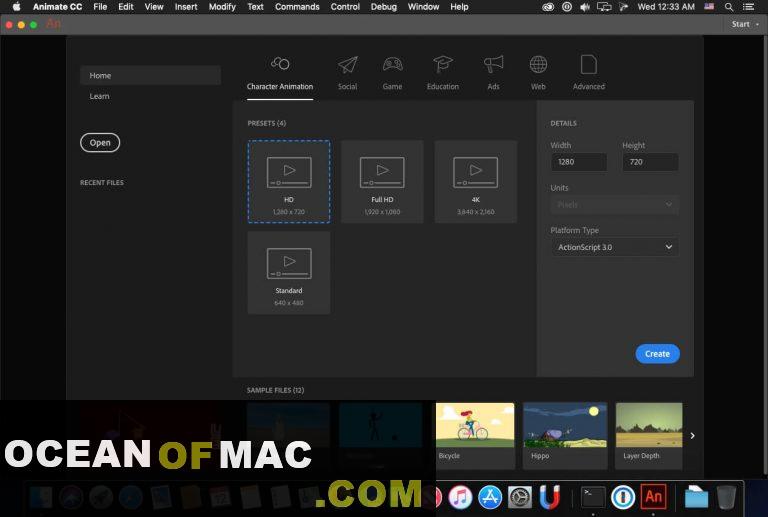768x517 pixels.
Task: Open the Animate CC application menu
Action: (57, 7)
